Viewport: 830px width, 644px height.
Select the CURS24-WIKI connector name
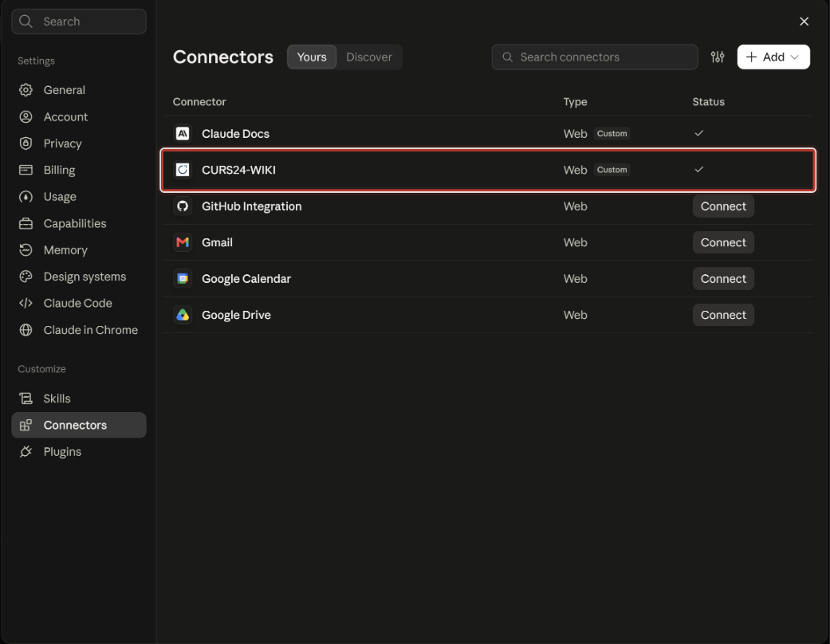click(x=238, y=170)
